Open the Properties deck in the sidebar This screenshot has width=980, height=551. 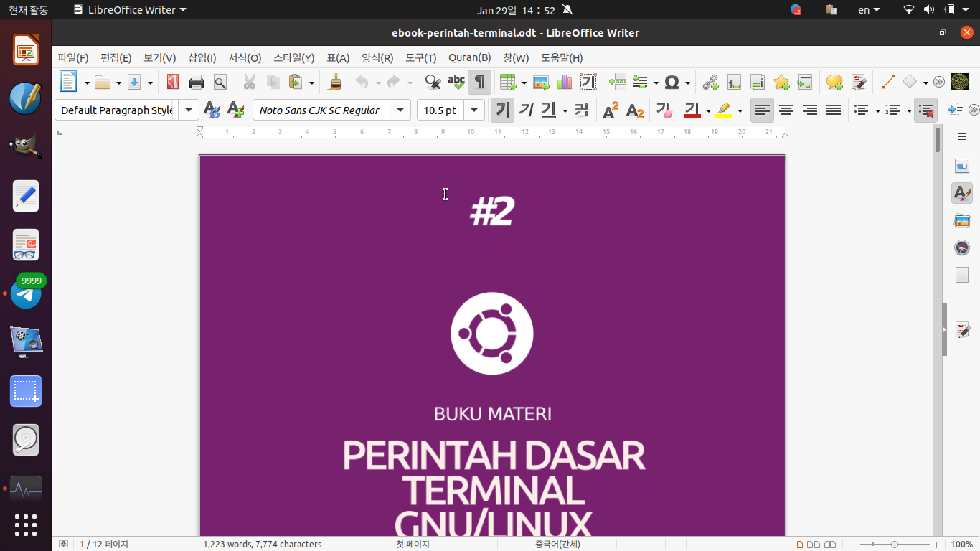coord(962,166)
